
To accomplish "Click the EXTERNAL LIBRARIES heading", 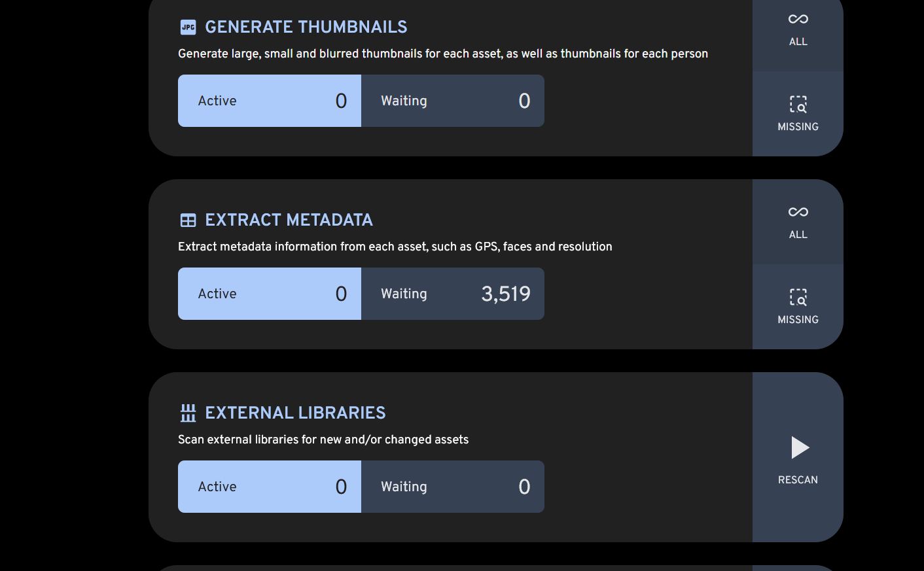I will [295, 413].
